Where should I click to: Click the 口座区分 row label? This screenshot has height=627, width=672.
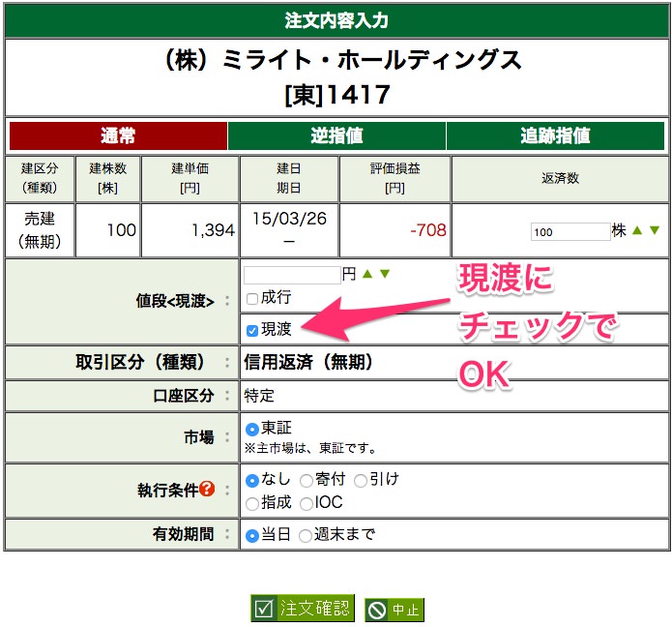point(184,396)
